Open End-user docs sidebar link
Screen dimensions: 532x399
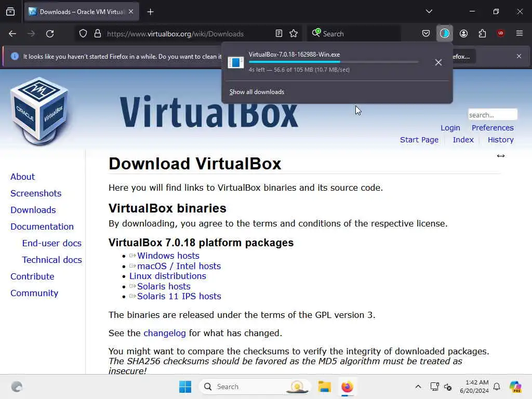[x=52, y=243]
